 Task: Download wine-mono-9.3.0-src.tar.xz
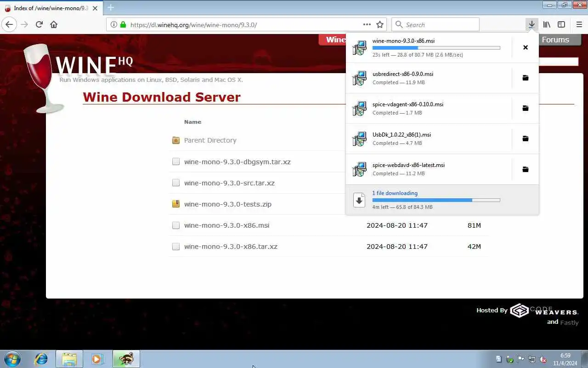229,183
